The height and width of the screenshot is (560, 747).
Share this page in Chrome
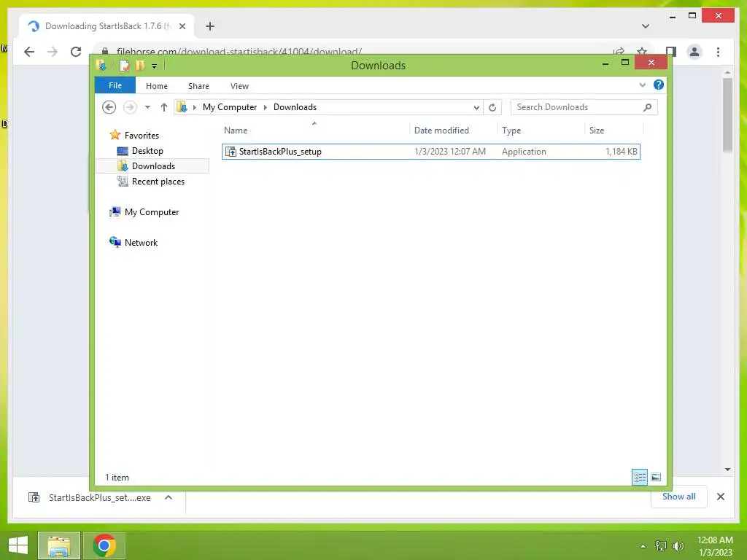[x=619, y=50]
